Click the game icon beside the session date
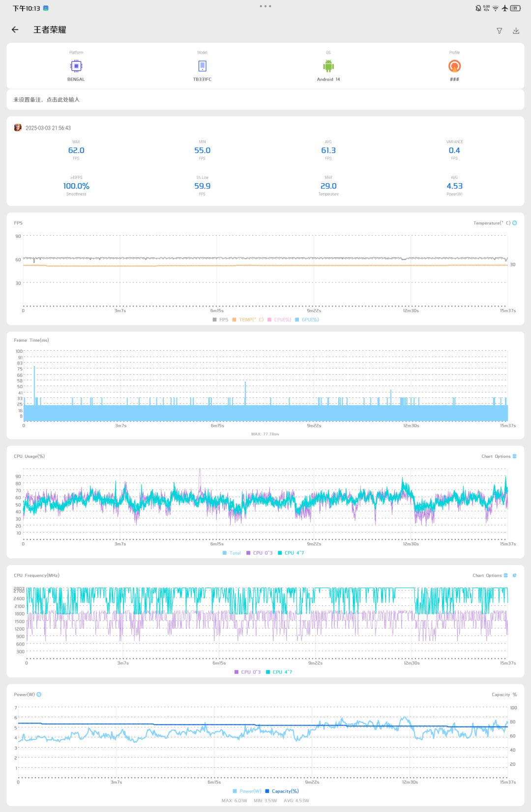 click(18, 128)
